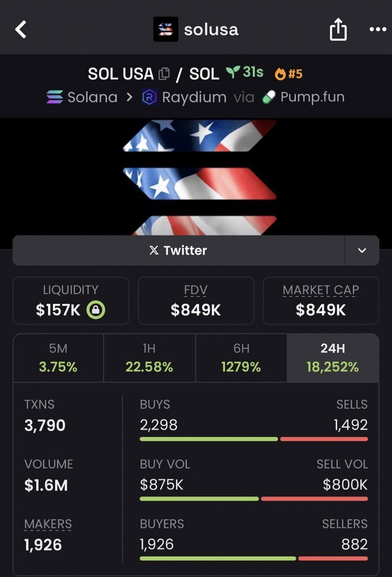Tap the solusa token logo in header
392x577 pixels.
tap(166, 29)
